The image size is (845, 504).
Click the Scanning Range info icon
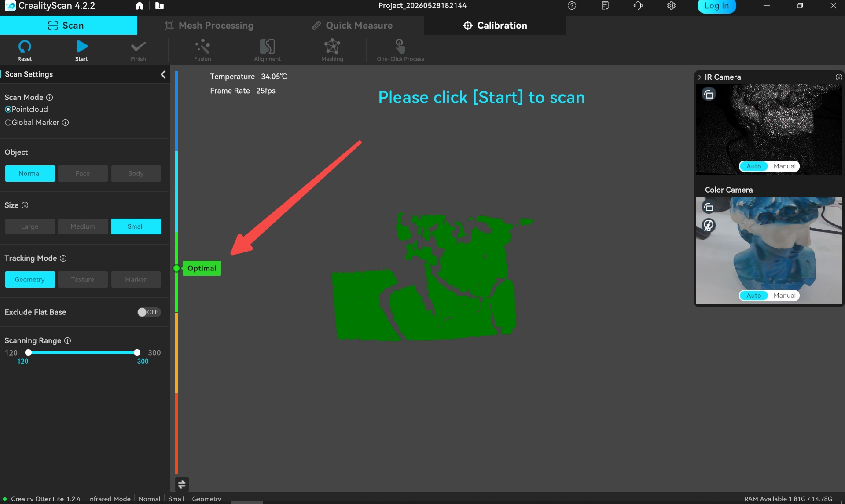[68, 341]
